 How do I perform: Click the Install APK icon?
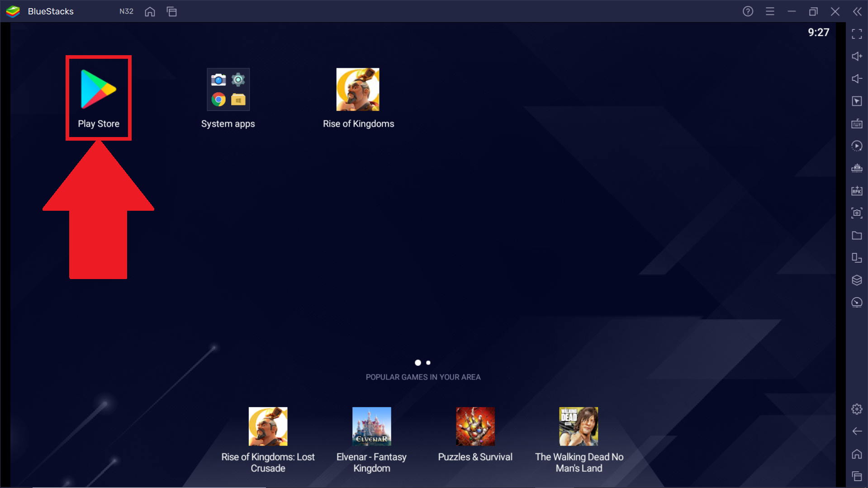click(857, 190)
